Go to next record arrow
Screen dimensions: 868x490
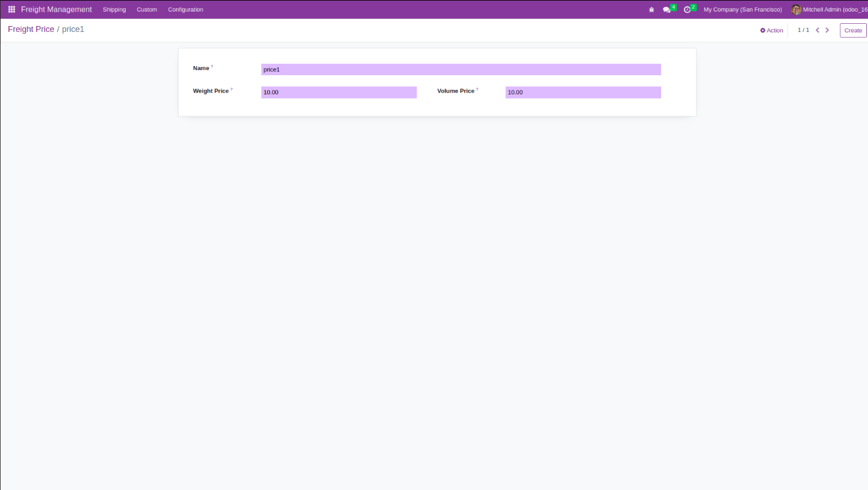coord(827,30)
